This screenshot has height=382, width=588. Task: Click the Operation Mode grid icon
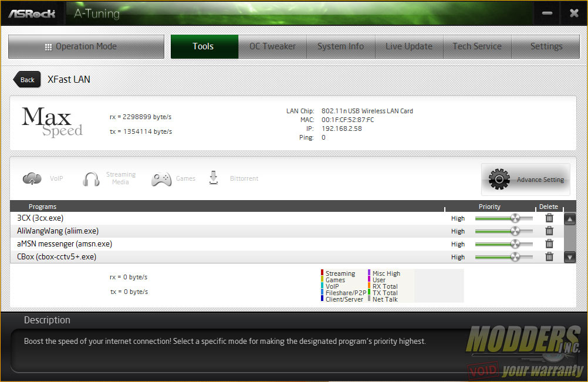(48, 47)
